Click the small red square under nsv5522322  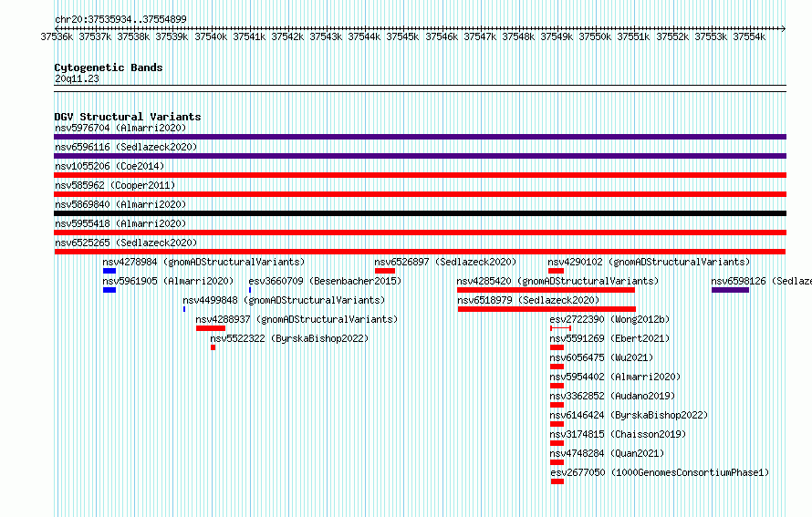tap(213, 347)
